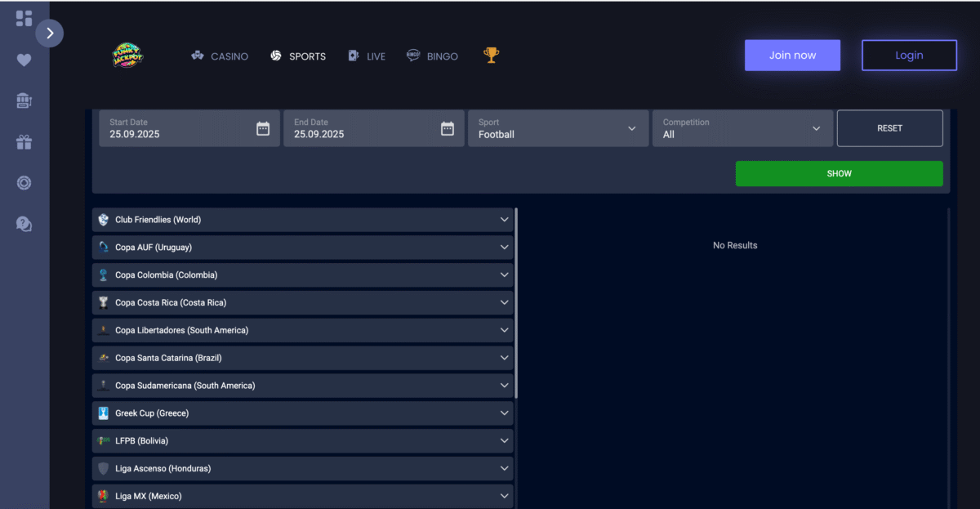The width and height of the screenshot is (980, 509).
Task: Expand the Copa Libertadores (South America) row
Action: (302, 330)
